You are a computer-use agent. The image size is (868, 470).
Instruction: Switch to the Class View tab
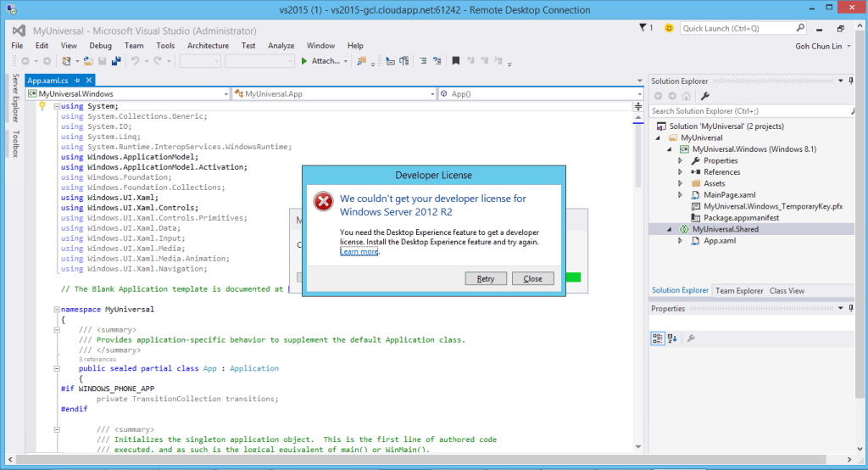pos(787,290)
